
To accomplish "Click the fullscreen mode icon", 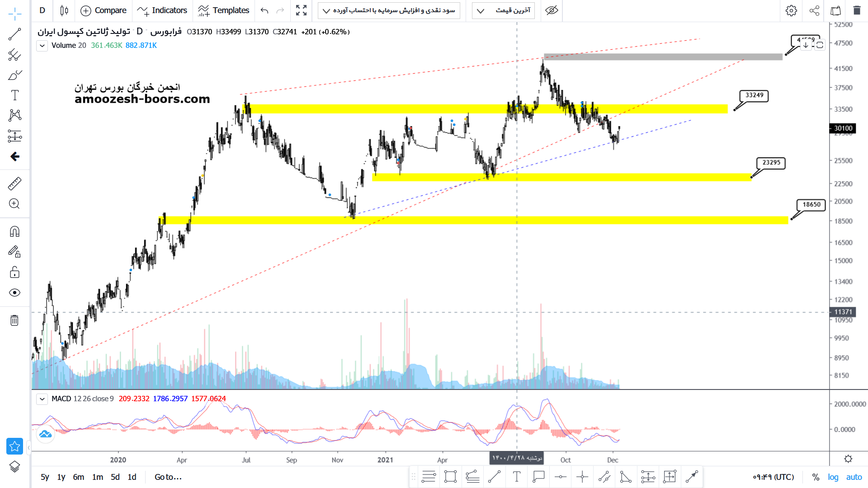I will coord(301,10).
